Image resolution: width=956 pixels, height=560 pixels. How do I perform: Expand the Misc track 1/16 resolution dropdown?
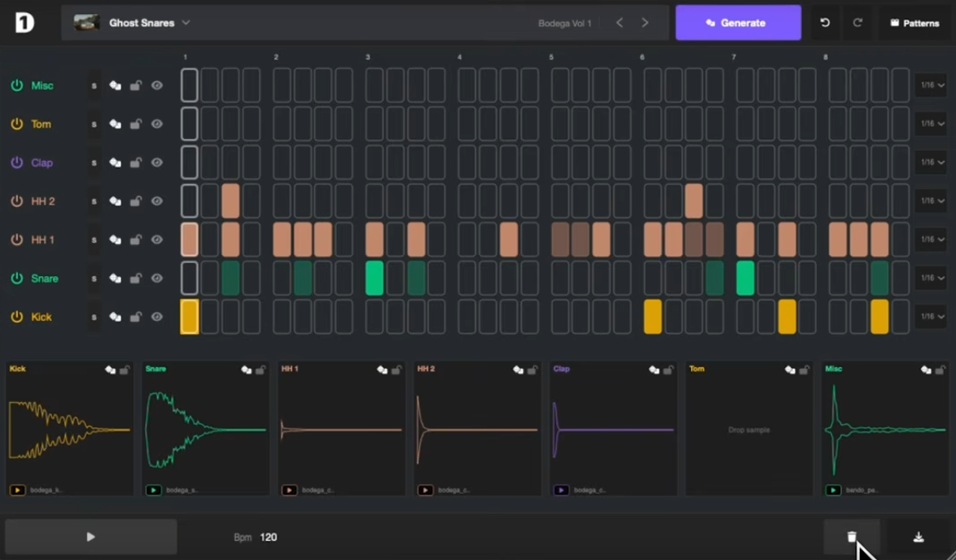(x=931, y=85)
